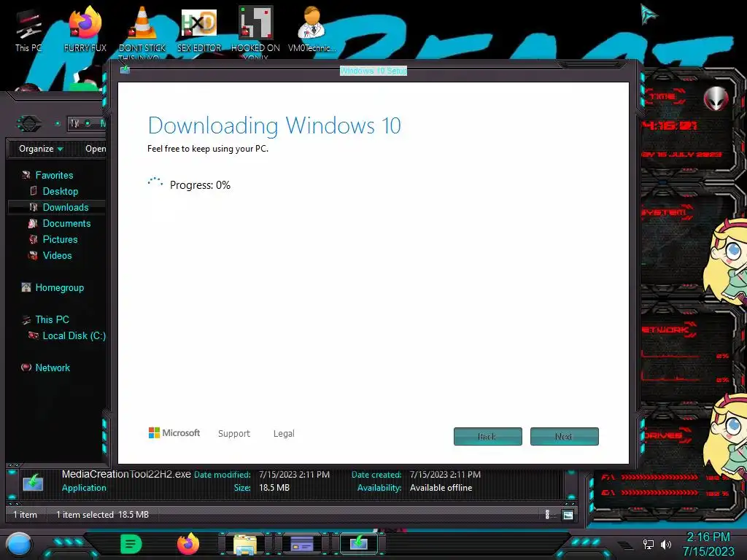The width and height of the screenshot is (747, 560).
Task: Select Videos in the Explorer navigation pane
Action: (57, 255)
